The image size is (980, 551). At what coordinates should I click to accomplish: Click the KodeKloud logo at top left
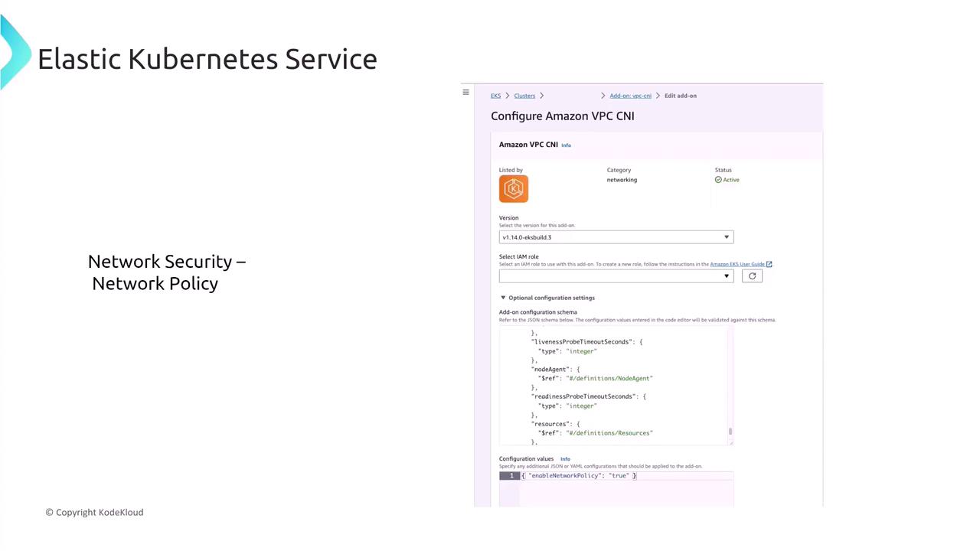(x=14, y=54)
